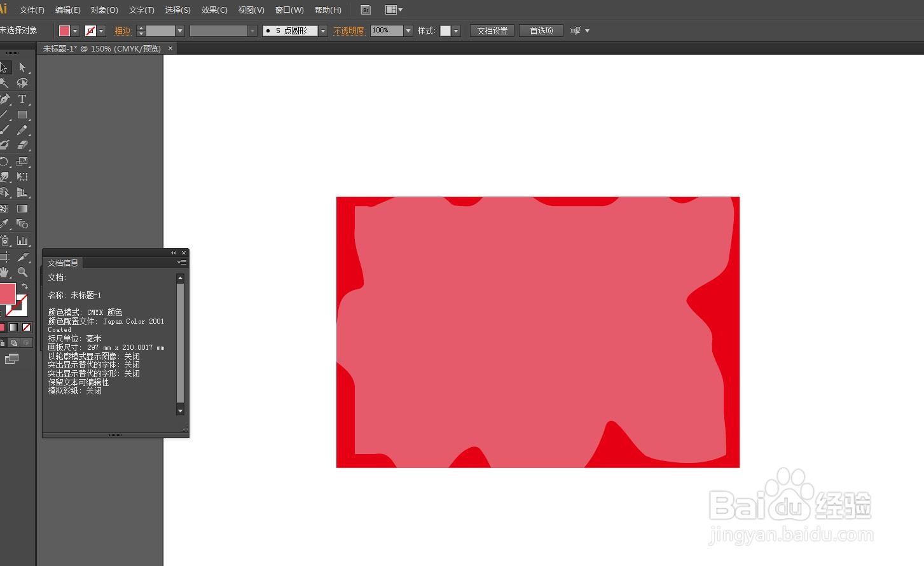Select the Pencil tool
Screen dimensions: 924x566
pos(22,130)
